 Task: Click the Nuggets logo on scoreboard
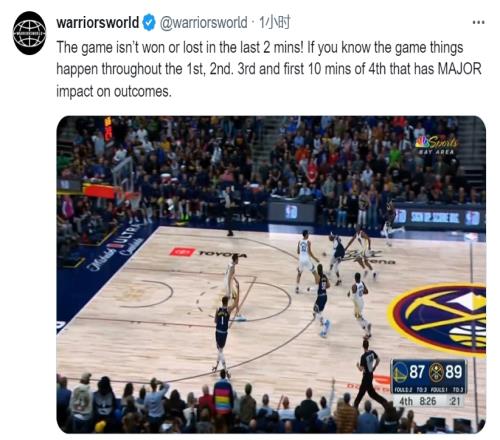pos(436,372)
